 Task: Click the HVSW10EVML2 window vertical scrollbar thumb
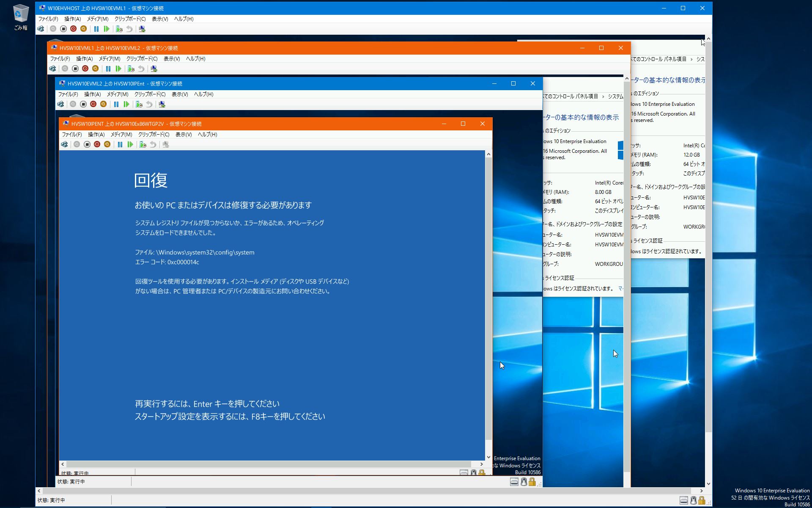(627, 277)
